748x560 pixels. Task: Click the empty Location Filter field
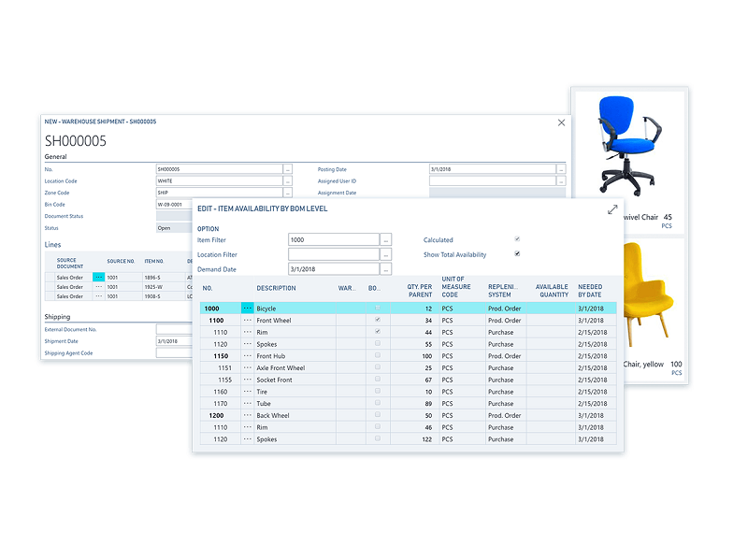(334, 254)
